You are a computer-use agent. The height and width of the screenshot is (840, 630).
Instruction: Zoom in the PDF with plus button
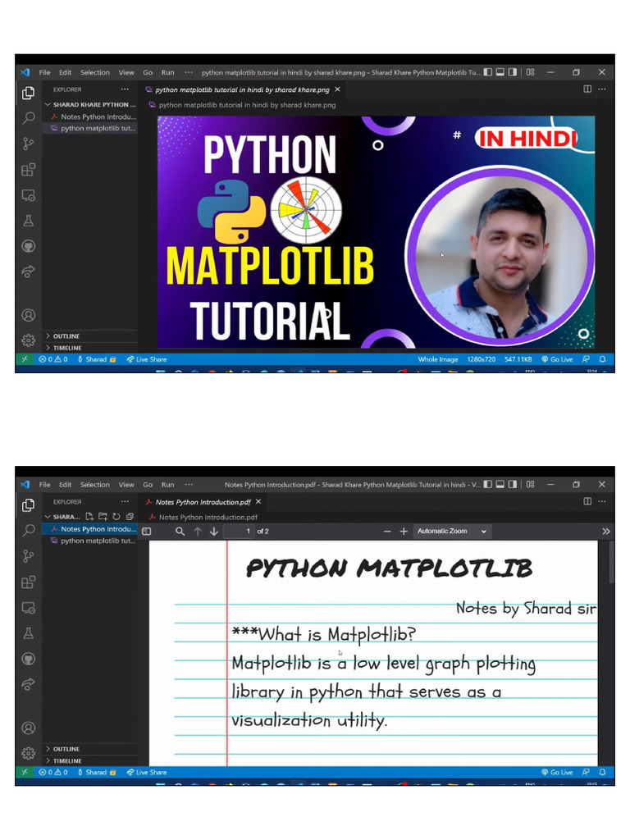click(x=404, y=532)
